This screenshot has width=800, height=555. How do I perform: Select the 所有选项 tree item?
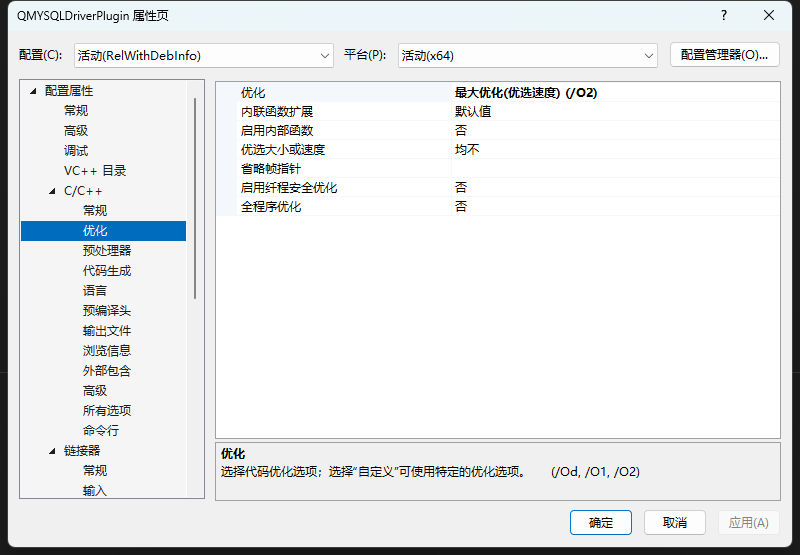(x=107, y=411)
